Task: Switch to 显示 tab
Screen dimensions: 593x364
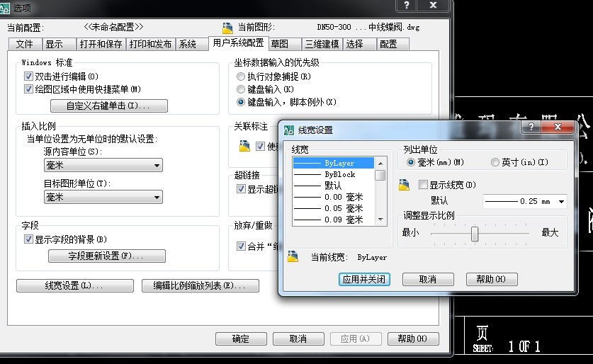Action: [58, 44]
